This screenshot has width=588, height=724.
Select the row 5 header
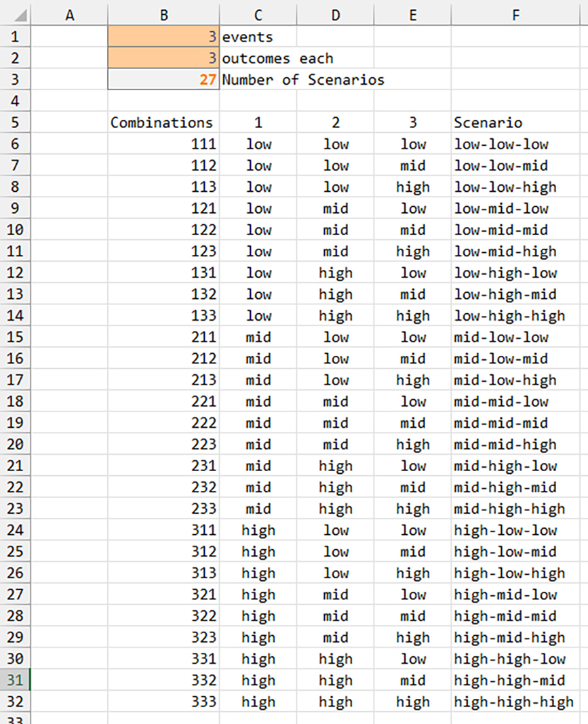(x=14, y=123)
